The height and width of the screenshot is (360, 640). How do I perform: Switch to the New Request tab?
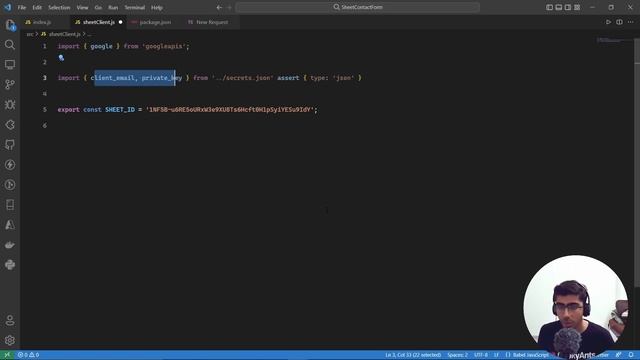[x=211, y=22]
